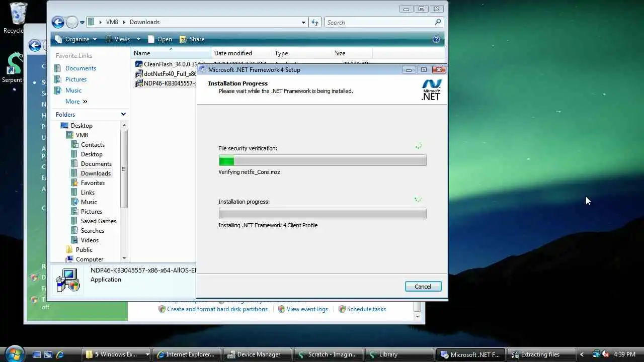Image resolution: width=644 pixels, height=362 pixels.
Task: Click Switch between windows quick launch icon
Action: pos(48,354)
